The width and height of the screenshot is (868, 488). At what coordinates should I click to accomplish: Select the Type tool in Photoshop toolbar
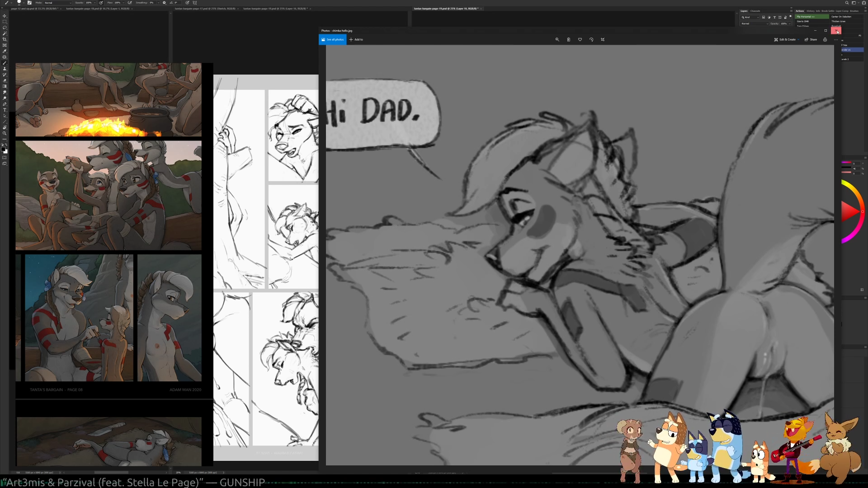[x=5, y=110]
